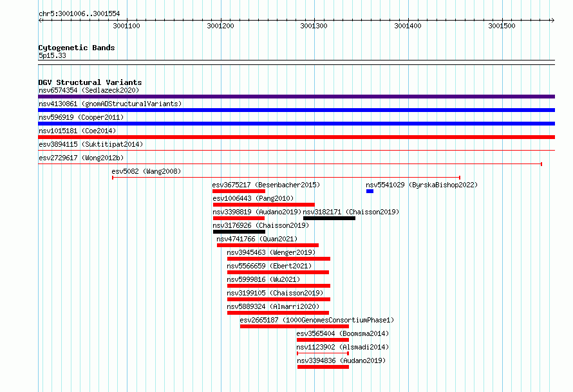Select the purple nsv6574354 variant bar
This screenshot has width=573, height=392.
[296, 97]
